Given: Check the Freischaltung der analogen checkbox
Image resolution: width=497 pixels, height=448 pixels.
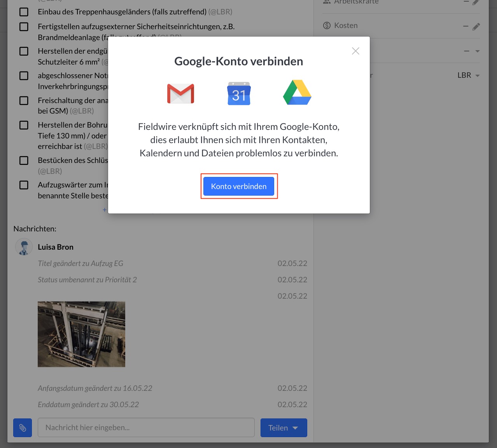Looking at the screenshot, I should click(24, 101).
